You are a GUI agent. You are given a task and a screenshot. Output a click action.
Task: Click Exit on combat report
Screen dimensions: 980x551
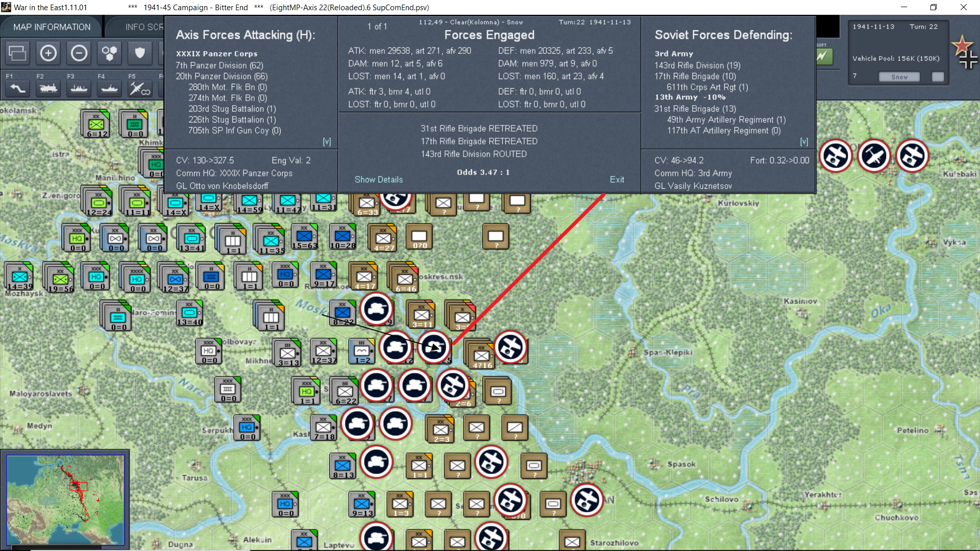point(617,180)
